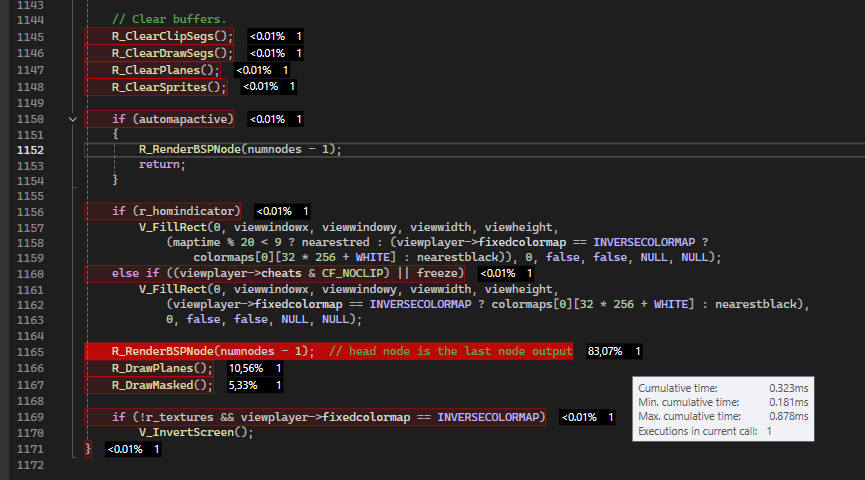Click the head node comment text
The height and width of the screenshot is (480, 865).
tap(450, 351)
